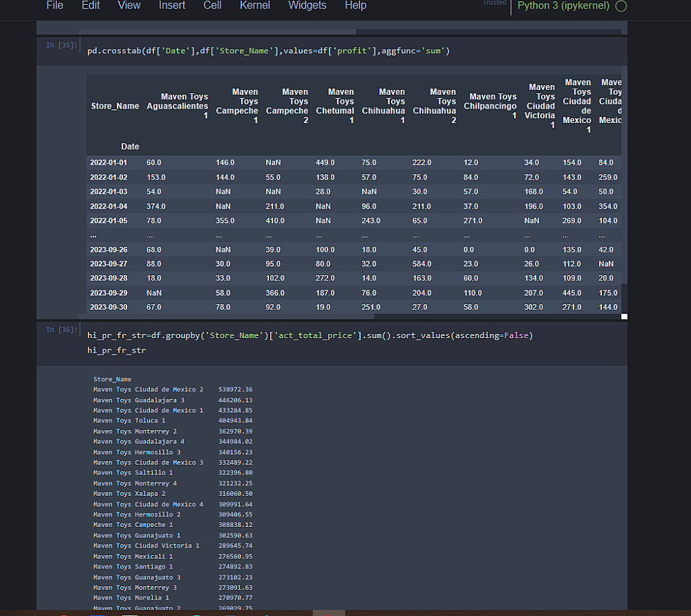The height and width of the screenshot is (616, 691).
Task: Click the 2023-09-30 row label
Action: [108, 307]
